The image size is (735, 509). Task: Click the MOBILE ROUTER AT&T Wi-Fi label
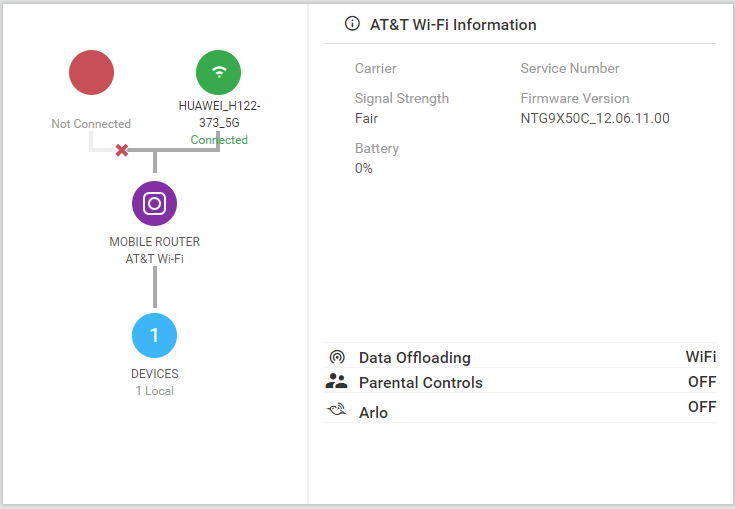tap(154, 250)
